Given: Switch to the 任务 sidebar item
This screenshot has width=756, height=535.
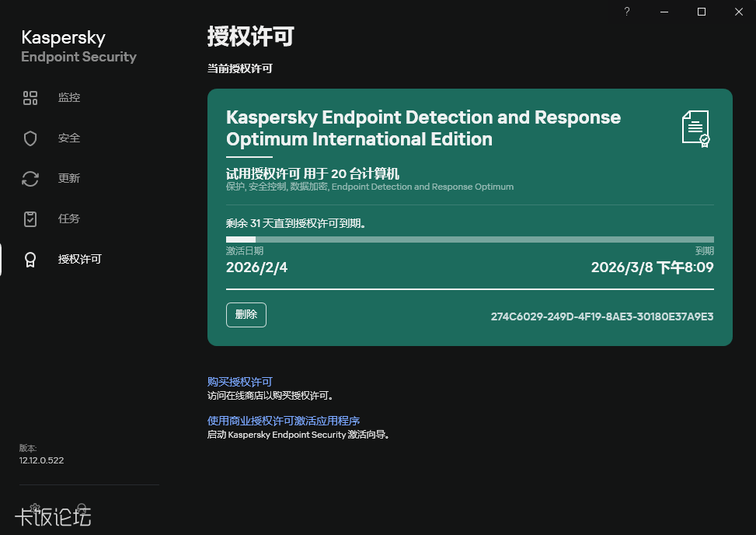Looking at the screenshot, I should (x=69, y=219).
